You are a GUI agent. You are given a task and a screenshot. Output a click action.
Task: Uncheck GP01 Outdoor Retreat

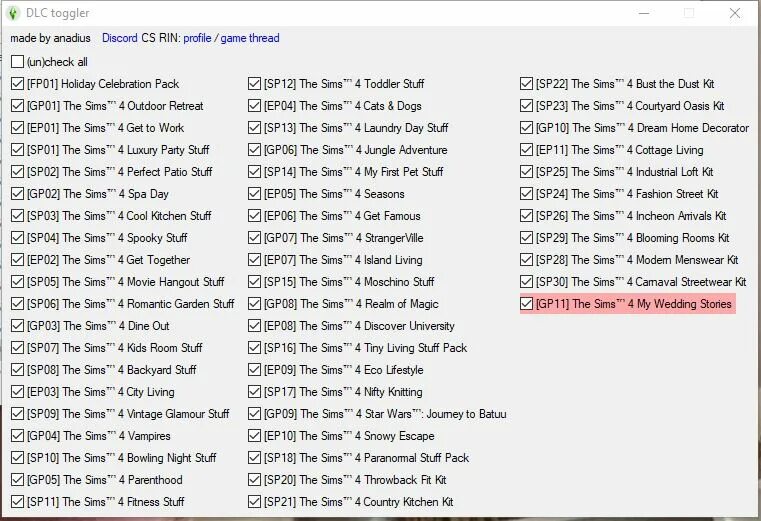click(17, 105)
